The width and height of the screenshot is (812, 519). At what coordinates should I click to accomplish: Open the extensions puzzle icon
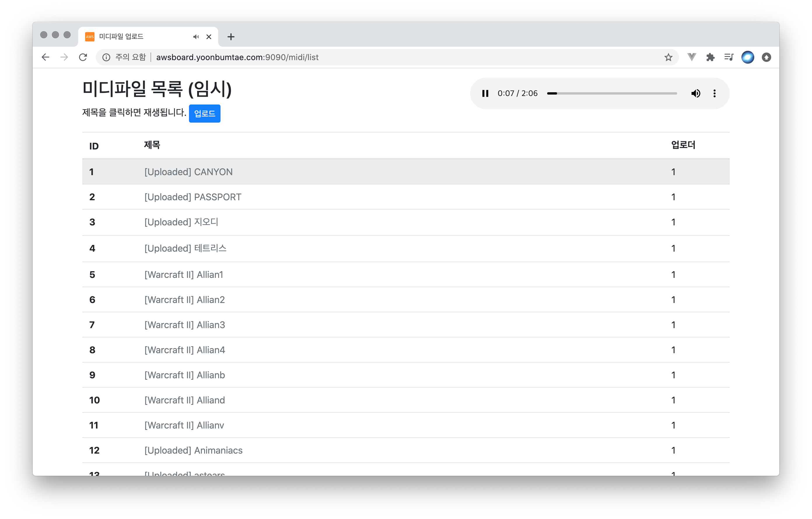tap(710, 58)
